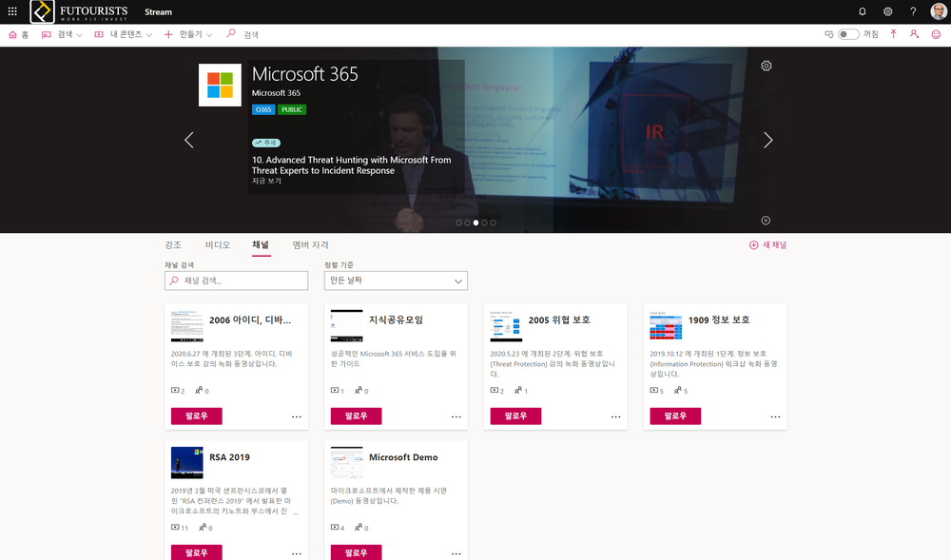Image resolution: width=951 pixels, height=560 pixels.
Task: Click the 채널 검색 input field
Action: tap(236, 280)
